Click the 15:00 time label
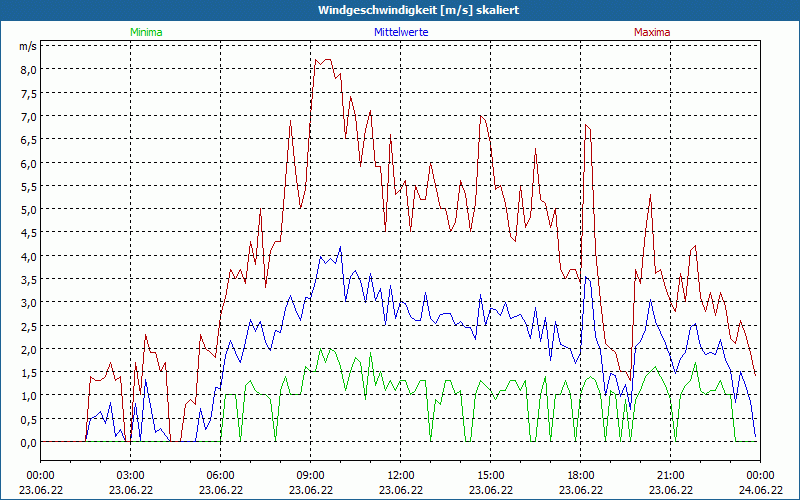Viewport: 800px width, 500px height. click(491, 476)
